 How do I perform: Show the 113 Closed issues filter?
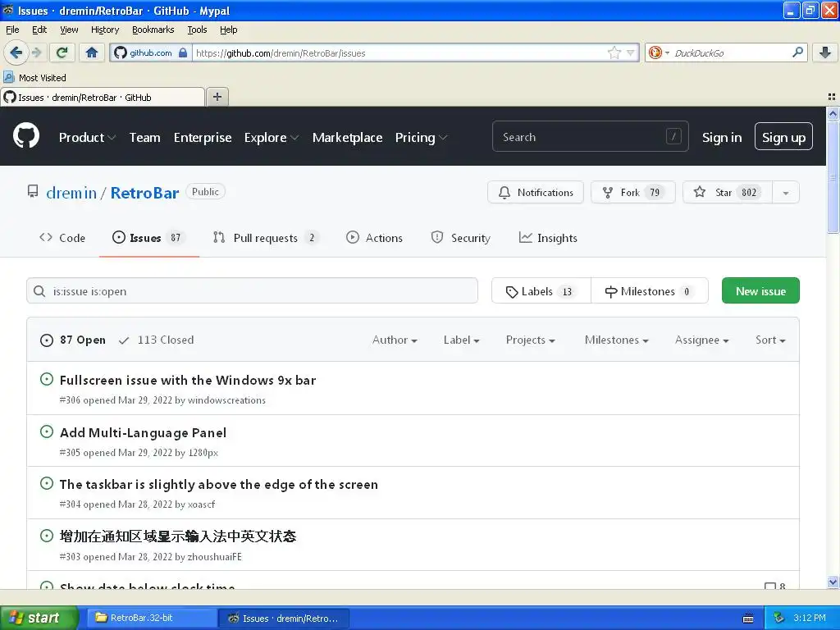tap(157, 340)
